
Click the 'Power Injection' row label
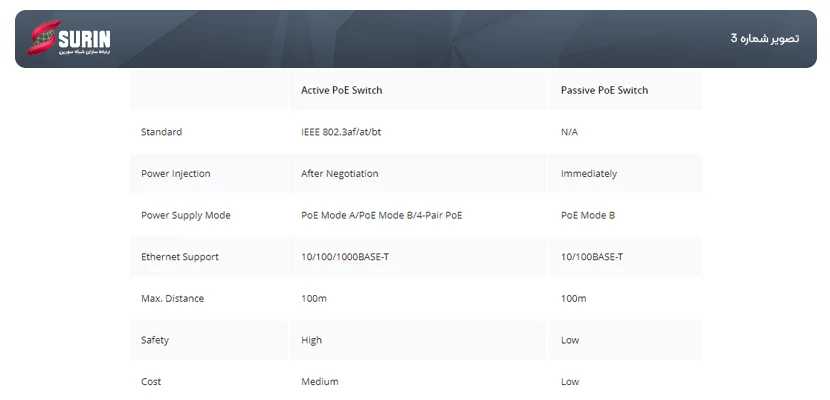click(x=176, y=174)
